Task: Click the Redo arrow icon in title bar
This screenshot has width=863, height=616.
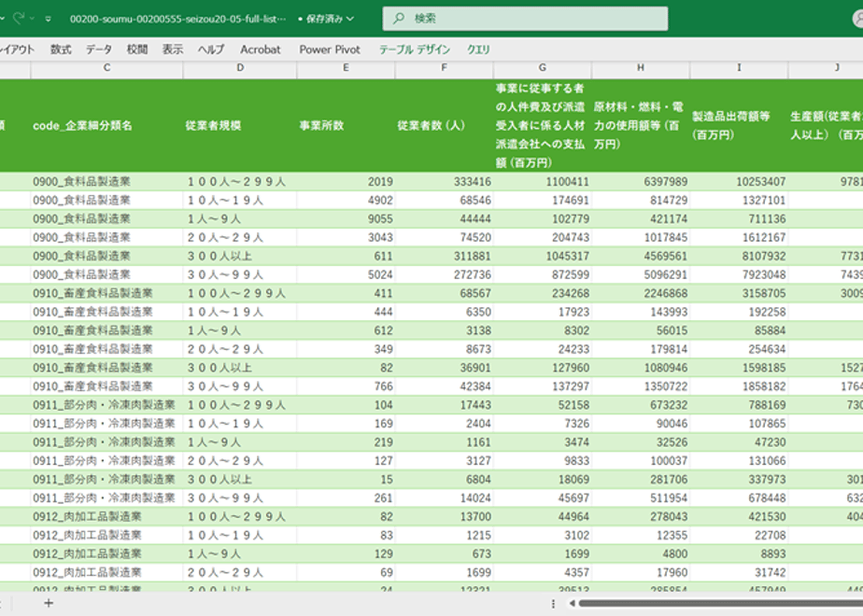Action: pyautogui.click(x=19, y=18)
